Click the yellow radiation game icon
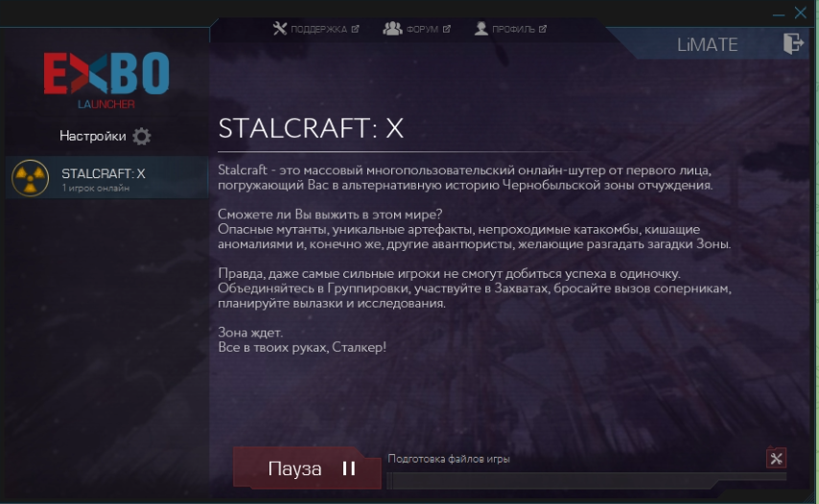 [31, 178]
